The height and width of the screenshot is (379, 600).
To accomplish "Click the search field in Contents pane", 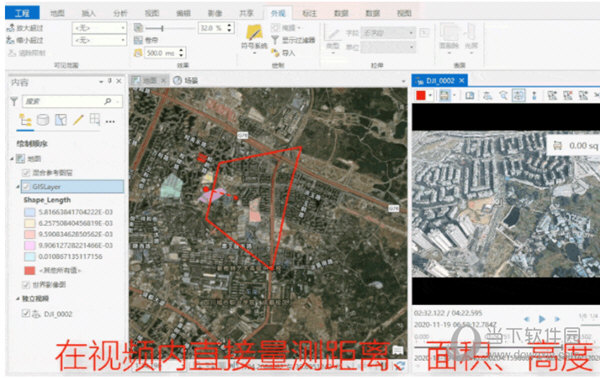I will click(72, 101).
